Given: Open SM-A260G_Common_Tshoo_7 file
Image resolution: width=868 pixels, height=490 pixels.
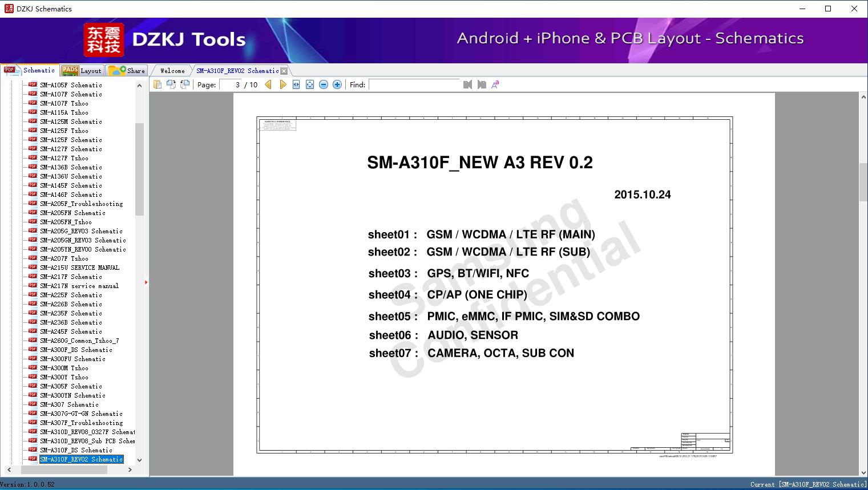Looking at the screenshot, I should click(x=79, y=341).
